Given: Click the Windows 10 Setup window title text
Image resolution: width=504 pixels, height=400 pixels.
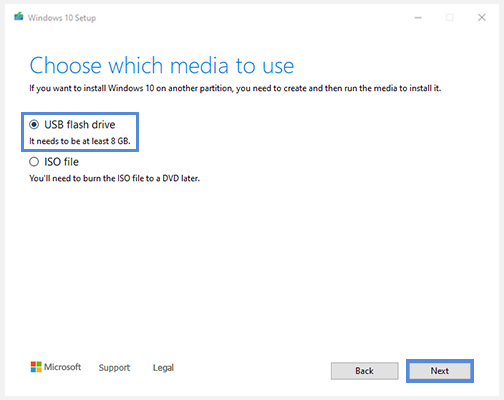Looking at the screenshot, I should (62, 18).
